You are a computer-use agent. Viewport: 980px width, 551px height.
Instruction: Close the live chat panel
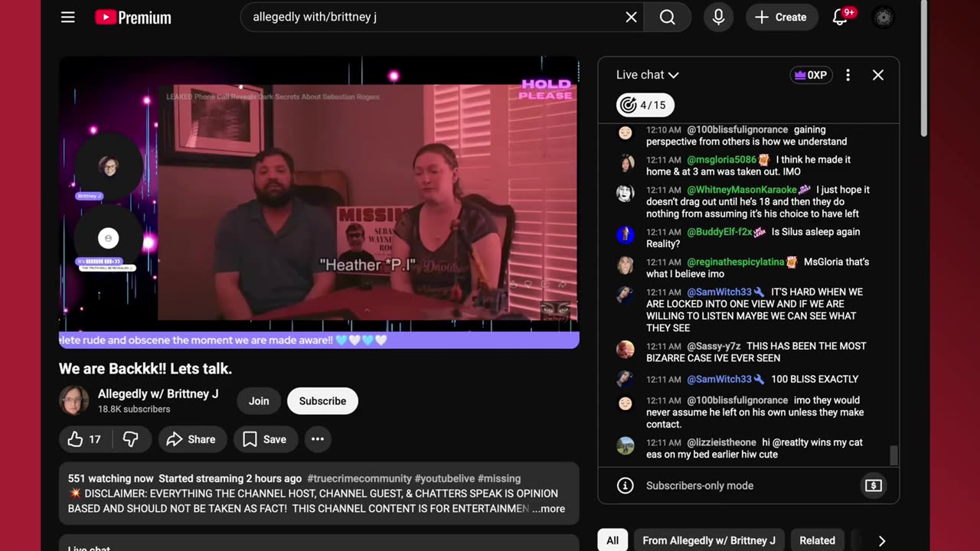[878, 75]
